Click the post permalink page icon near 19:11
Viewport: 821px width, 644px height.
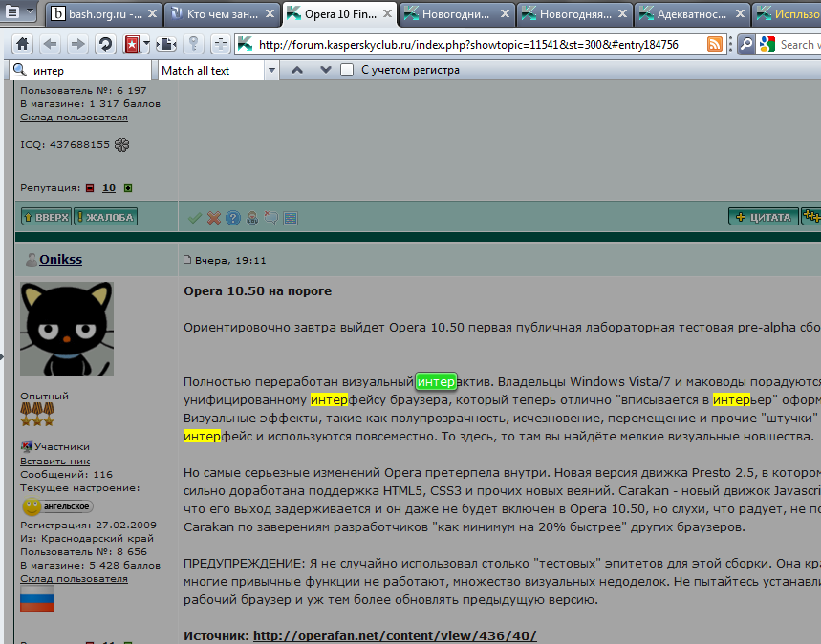pyautogui.click(x=187, y=260)
